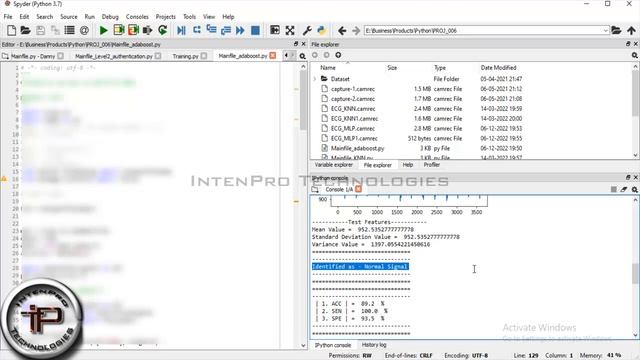The width and height of the screenshot is (640, 360).
Task: Switch to Mainfile.py - Danny tab
Action: click(x=33, y=56)
